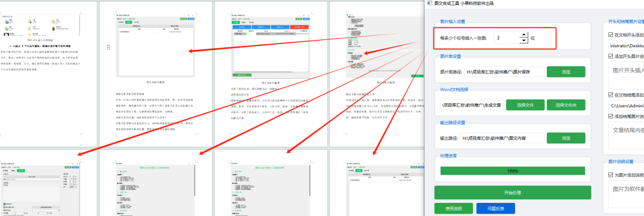
Task: Focus the 图片库路径 path input field
Action: (503, 72)
